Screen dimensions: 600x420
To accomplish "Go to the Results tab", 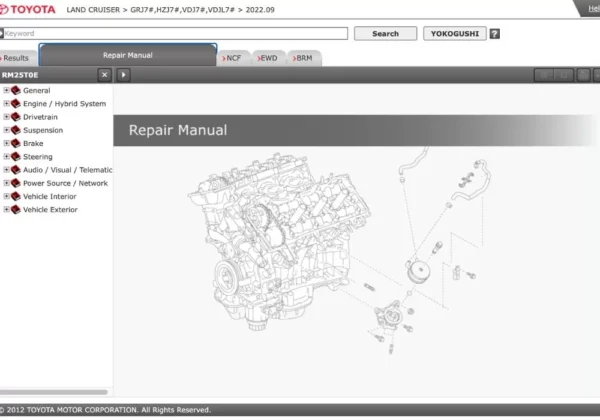I will coord(17,59).
